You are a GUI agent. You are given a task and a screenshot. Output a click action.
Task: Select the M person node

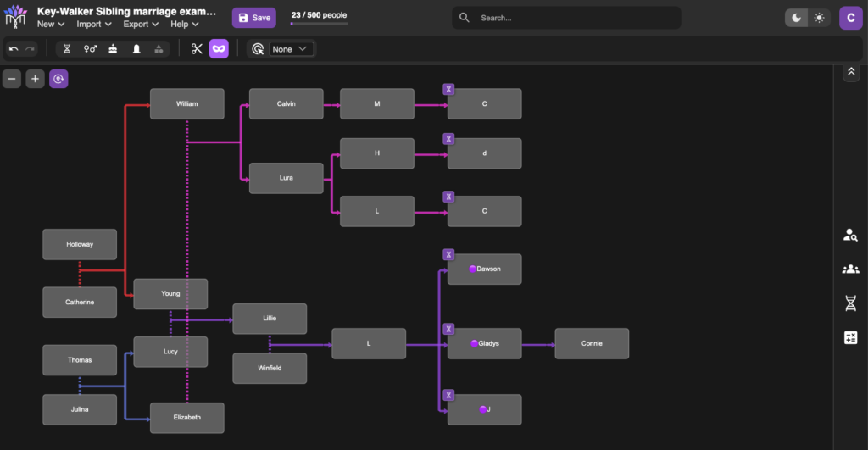[x=377, y=103]
